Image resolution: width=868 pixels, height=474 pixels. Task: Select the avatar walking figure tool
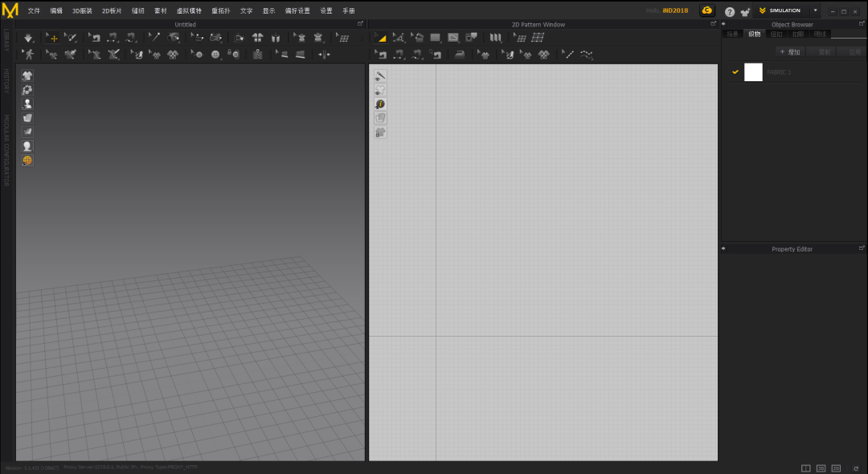(x=28, y=54)
